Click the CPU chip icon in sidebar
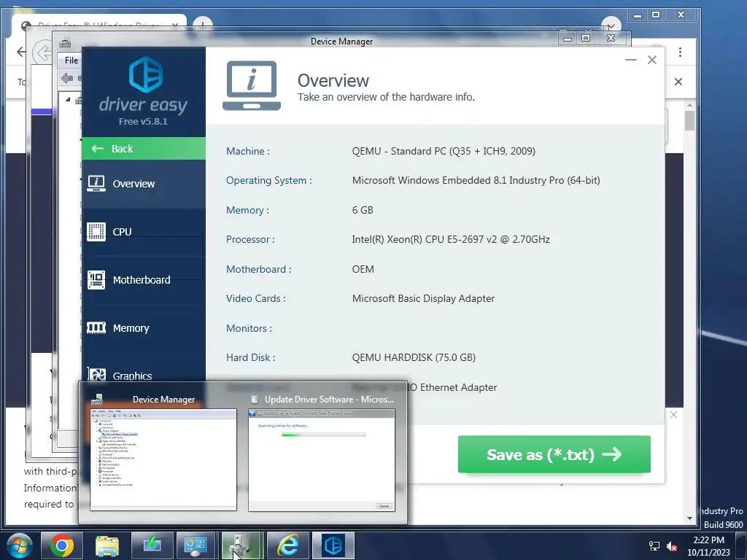This screenshot has width=747, height=560. (x=96, y=232)
